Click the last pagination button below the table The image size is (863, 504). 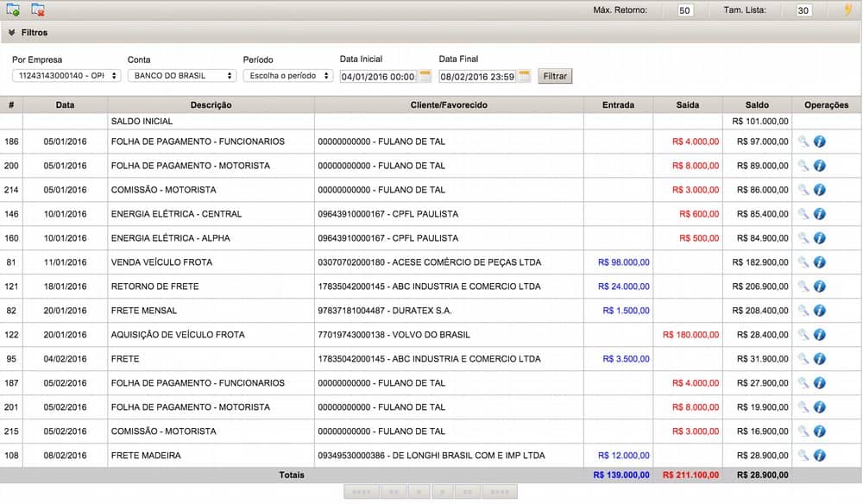pos(500,492)
